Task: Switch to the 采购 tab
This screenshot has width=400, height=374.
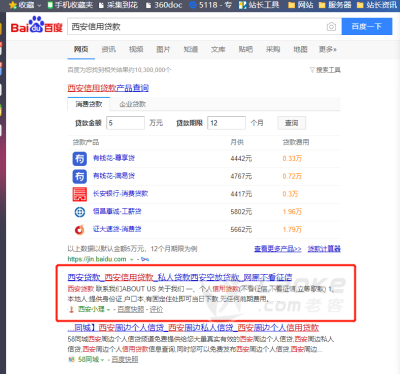Action: tap(273, 49)
